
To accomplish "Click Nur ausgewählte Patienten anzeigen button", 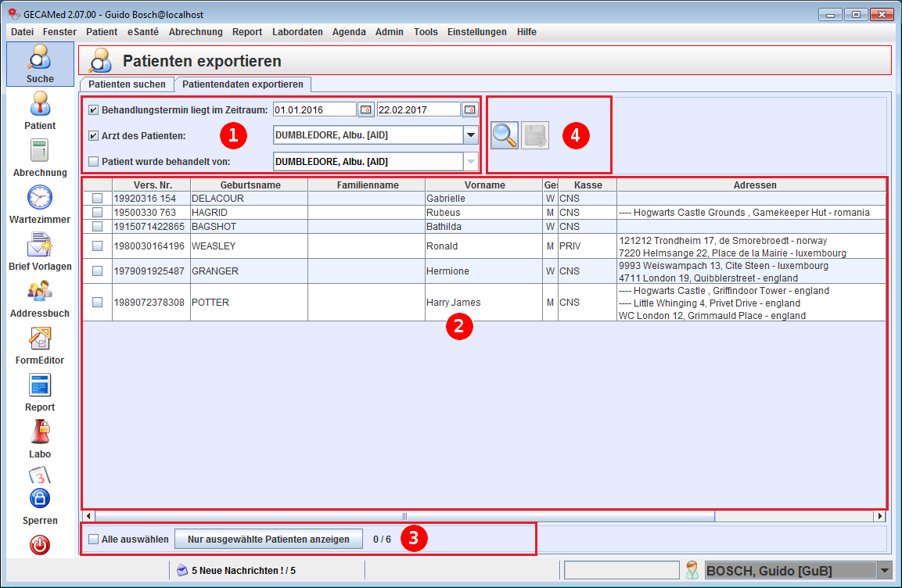I will pyautogui.click(x=268, y=540).
